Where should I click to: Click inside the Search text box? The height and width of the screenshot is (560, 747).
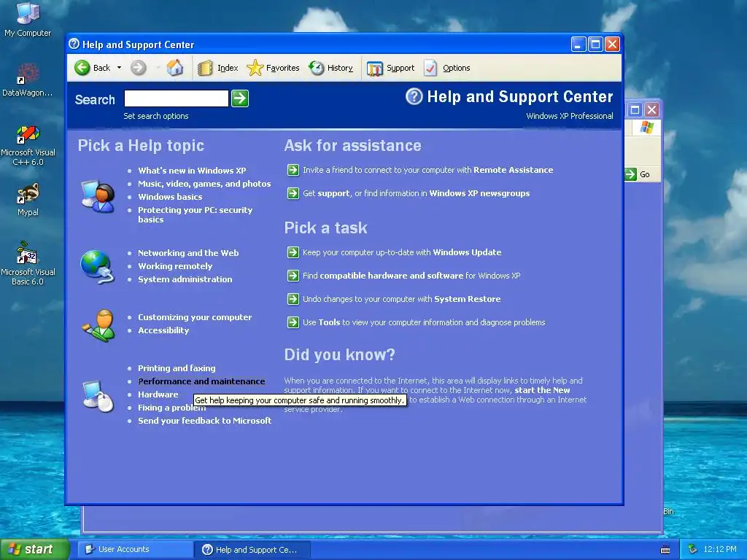point(177,98)
